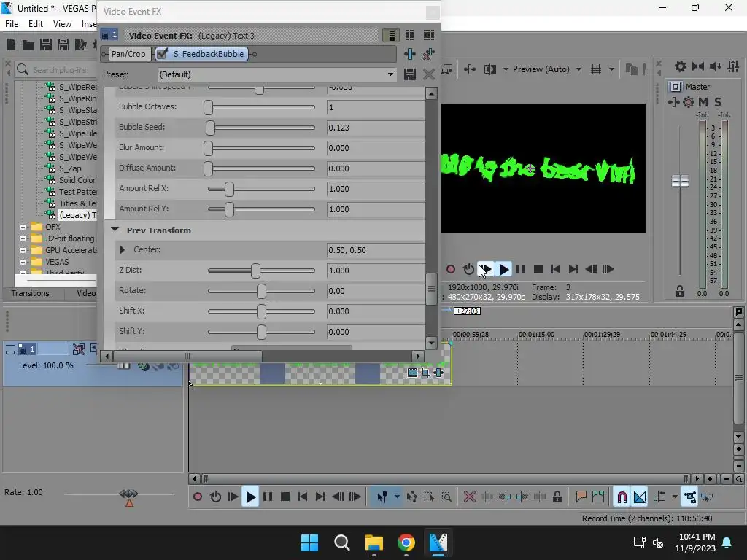Select the Normal Edit tool
747x560 pixels.
click(x=382, y=497)
